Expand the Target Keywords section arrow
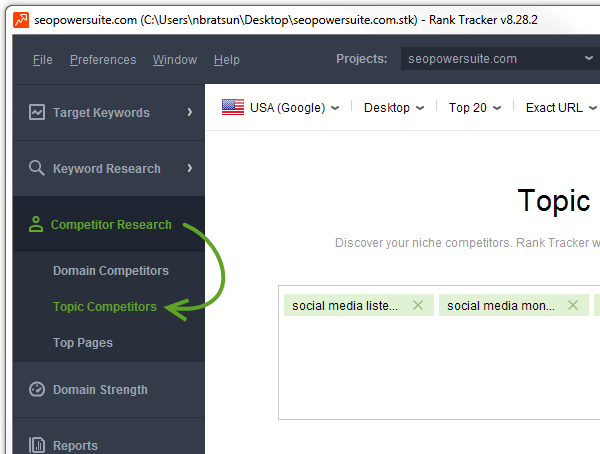600x454 pixels. 190,112
